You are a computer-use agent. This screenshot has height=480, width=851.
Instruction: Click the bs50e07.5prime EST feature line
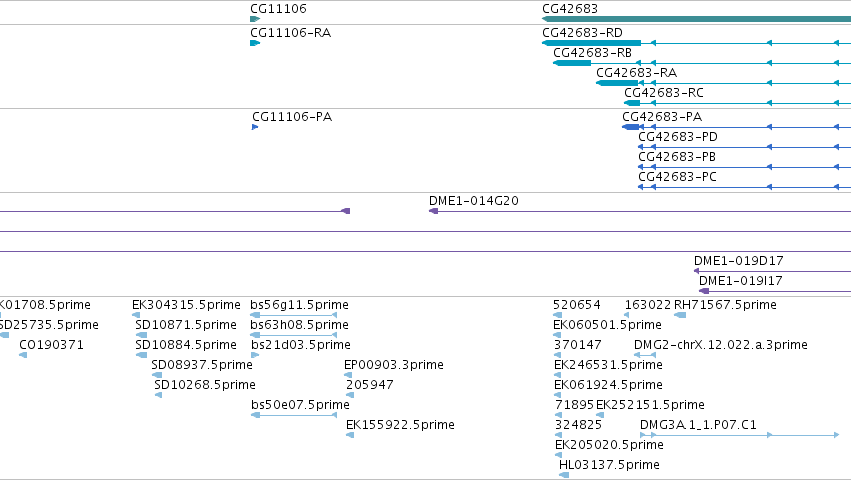[x=294, y=415]
